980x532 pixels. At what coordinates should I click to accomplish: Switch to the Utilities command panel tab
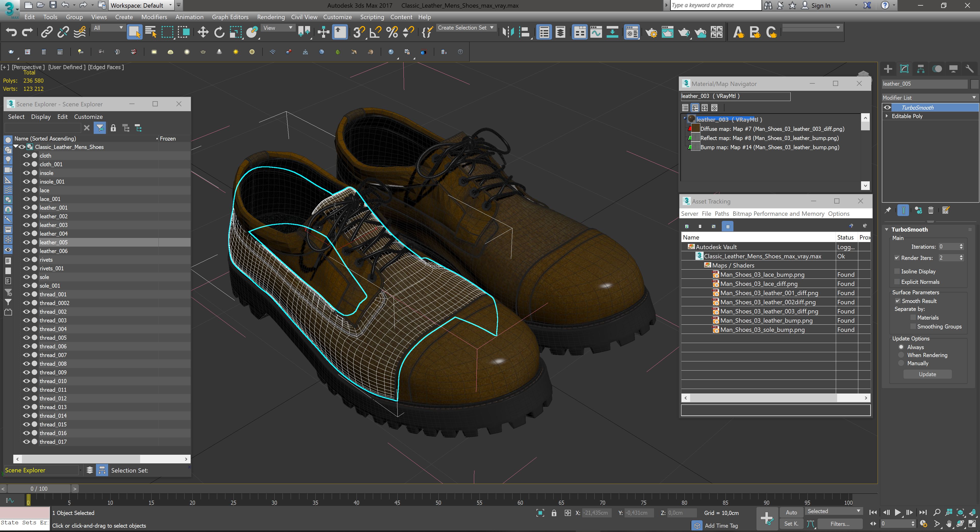click(970, 69)
